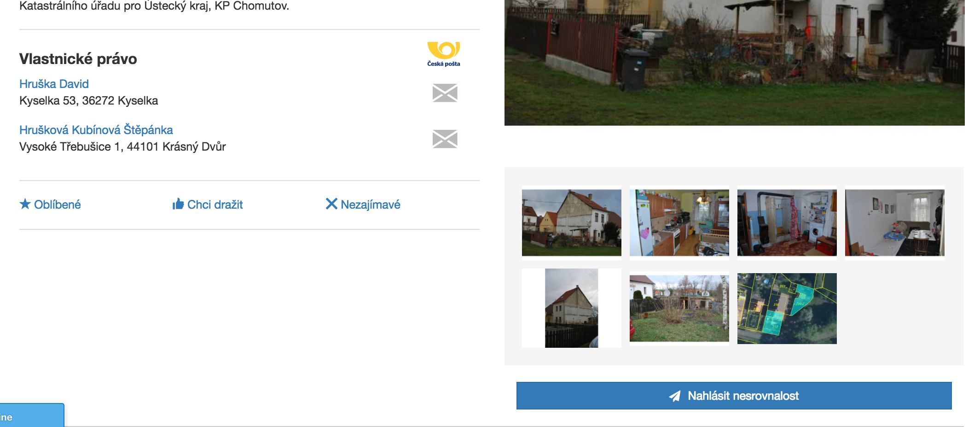Open the kitchen interior thumbnail
980x427 pixels.
click(x=679, y=223)
